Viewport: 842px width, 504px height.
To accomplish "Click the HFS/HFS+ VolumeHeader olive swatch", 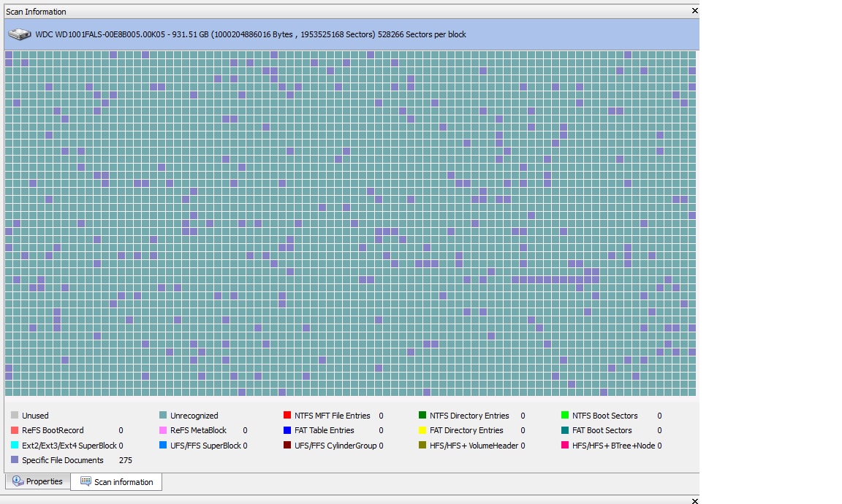I will (x=422, y=445).
